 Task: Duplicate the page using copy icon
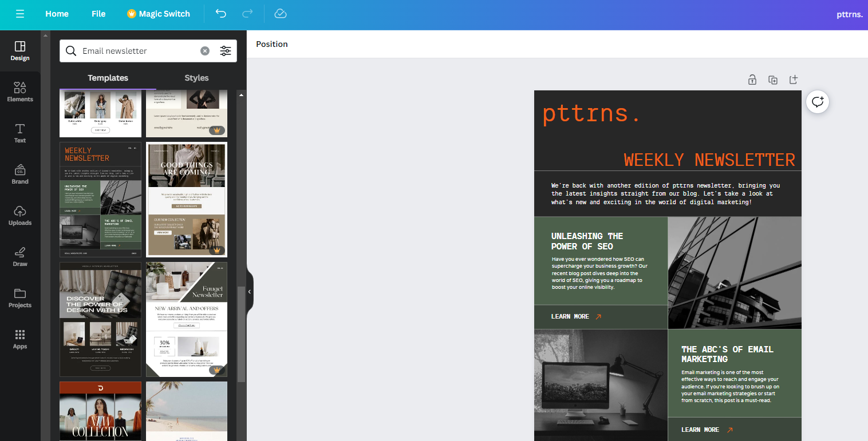click(x=773, y=80)
